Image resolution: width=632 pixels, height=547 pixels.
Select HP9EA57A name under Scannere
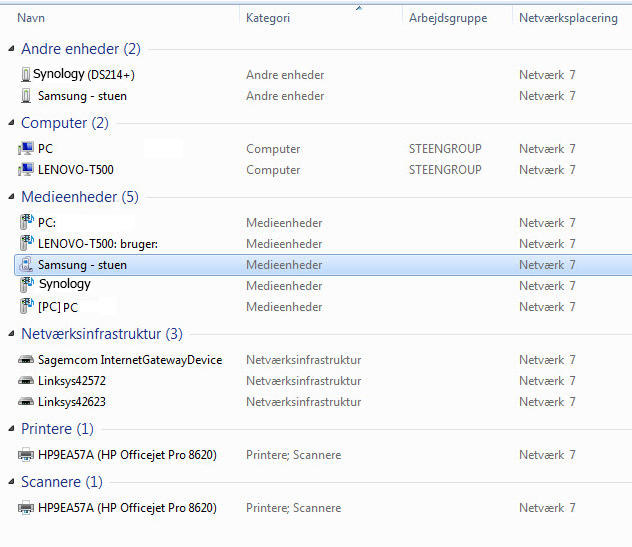click(x=127, y=507)
